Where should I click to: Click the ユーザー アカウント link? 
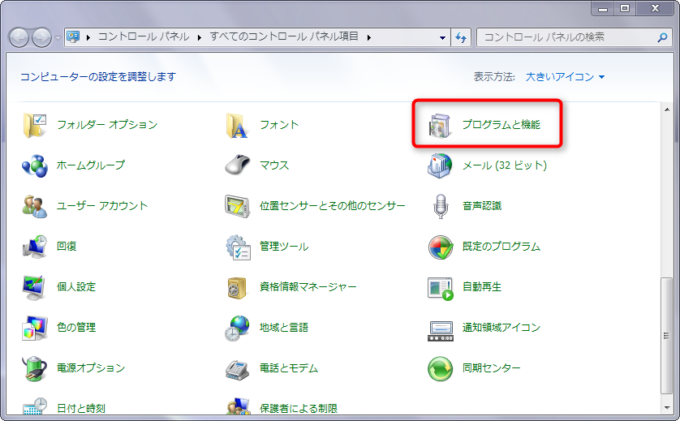click(102, 206)
